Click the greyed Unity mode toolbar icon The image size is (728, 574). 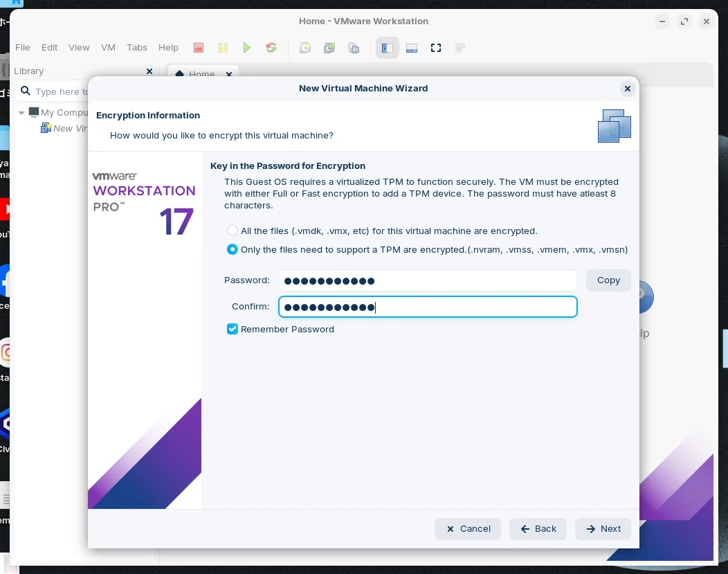pyautogui.click(x=460, y=48)
